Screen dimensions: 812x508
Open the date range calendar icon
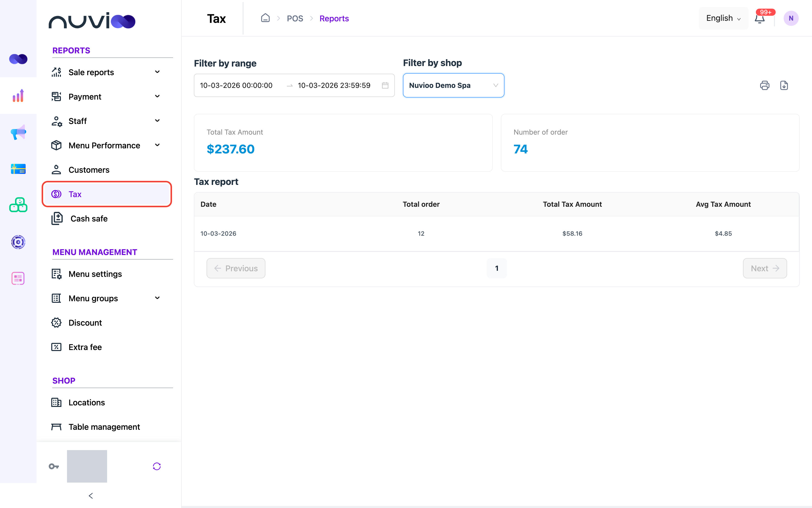tap(385, 85)
